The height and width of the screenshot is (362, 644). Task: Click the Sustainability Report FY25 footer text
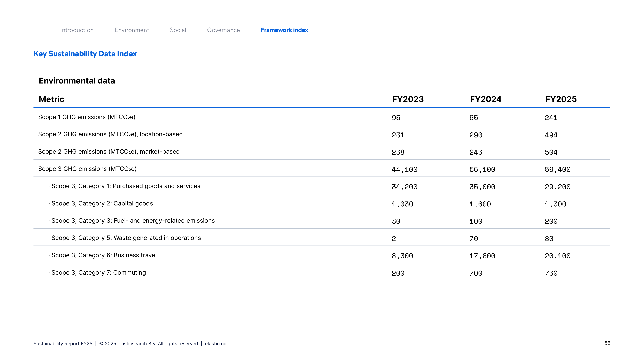(63, 343)
